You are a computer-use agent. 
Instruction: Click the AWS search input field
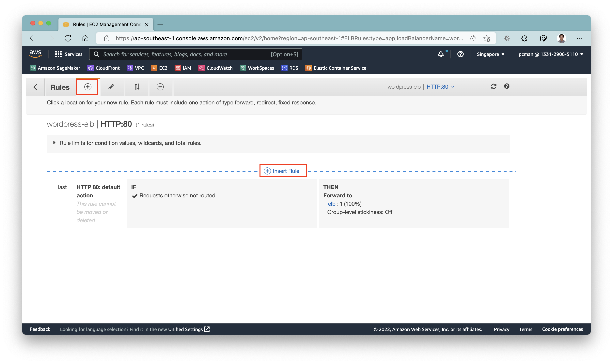coord(196,54)
